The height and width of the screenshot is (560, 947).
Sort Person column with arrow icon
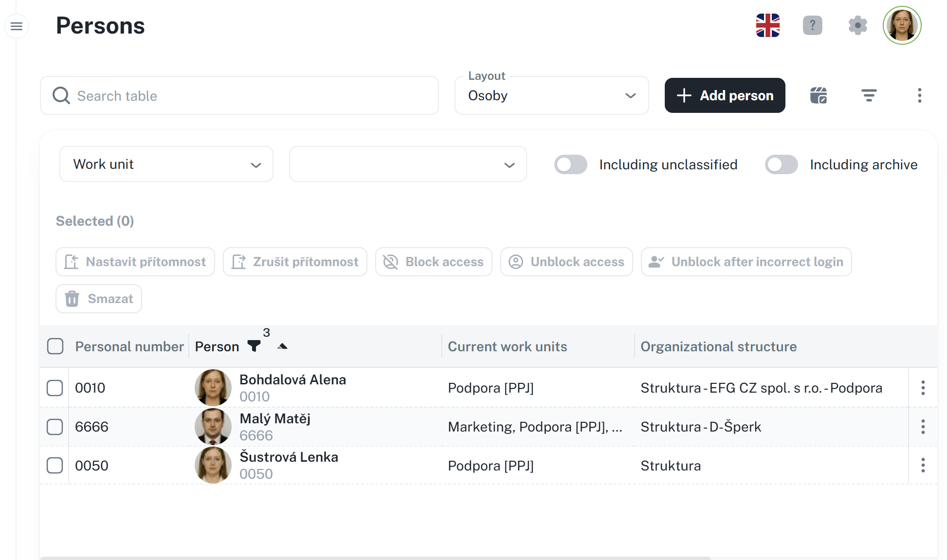click(282, 346)
